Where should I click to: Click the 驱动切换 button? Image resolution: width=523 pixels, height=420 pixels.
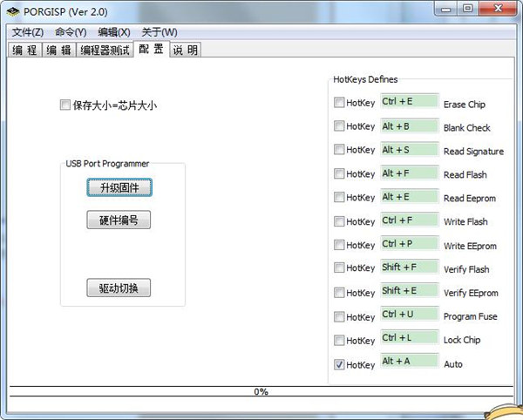click(119, 288)
